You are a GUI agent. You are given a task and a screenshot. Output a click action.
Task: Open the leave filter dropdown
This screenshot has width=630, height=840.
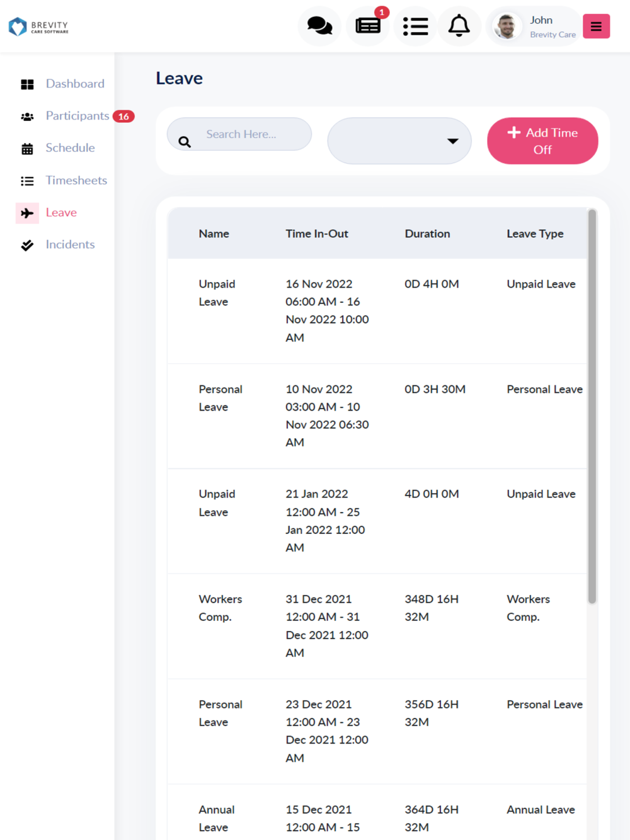point(399,141)
